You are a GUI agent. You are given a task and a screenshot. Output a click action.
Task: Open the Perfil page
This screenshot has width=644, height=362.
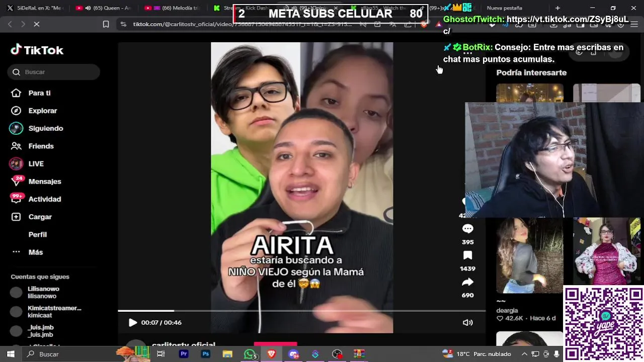(x=37, y=234)
